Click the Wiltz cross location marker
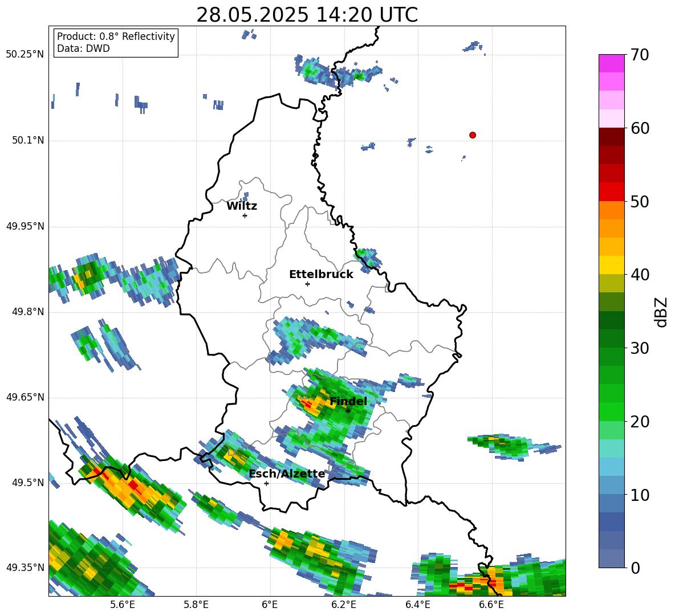 tap(245, 215)
